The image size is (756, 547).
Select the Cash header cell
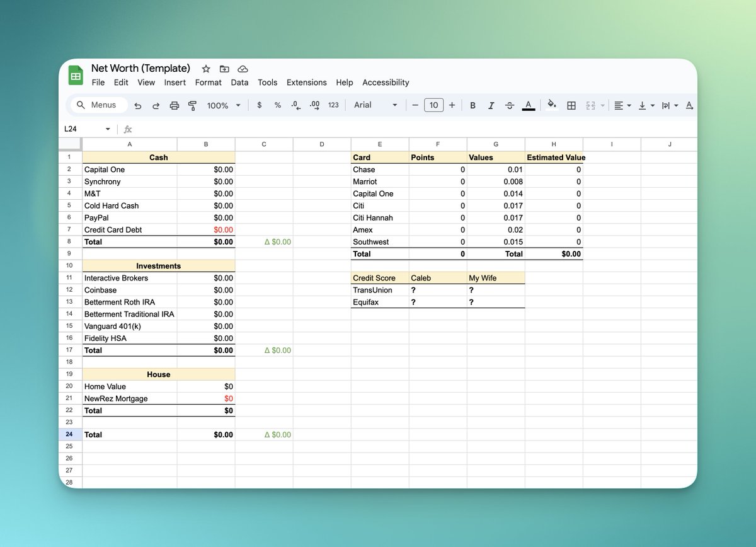pyautogui.click(x=159, y=158)
